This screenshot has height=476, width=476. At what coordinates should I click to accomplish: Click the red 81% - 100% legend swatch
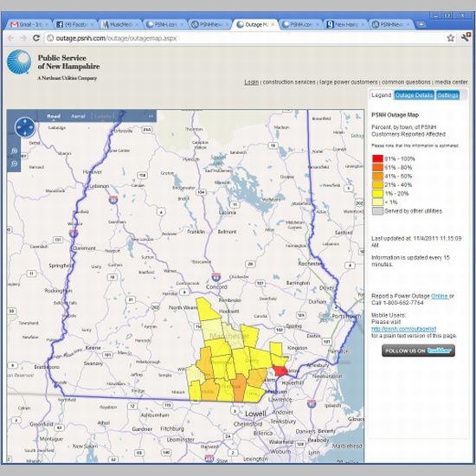click(377, 158)
